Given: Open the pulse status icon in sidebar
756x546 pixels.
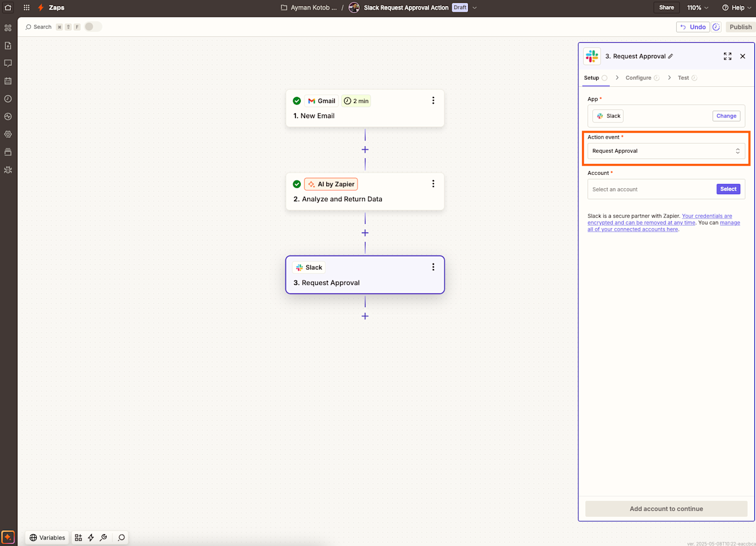Looking at the screenshot, I should tap(8, 117).
